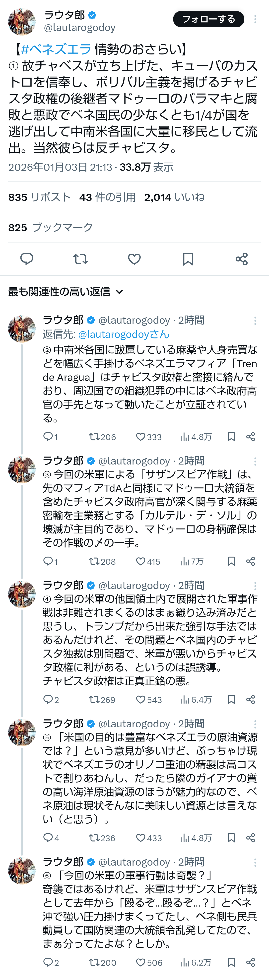This screenshot has height=980, width=269.
Task: Like reply ② with 333 likes
Action: click(140, 437)
